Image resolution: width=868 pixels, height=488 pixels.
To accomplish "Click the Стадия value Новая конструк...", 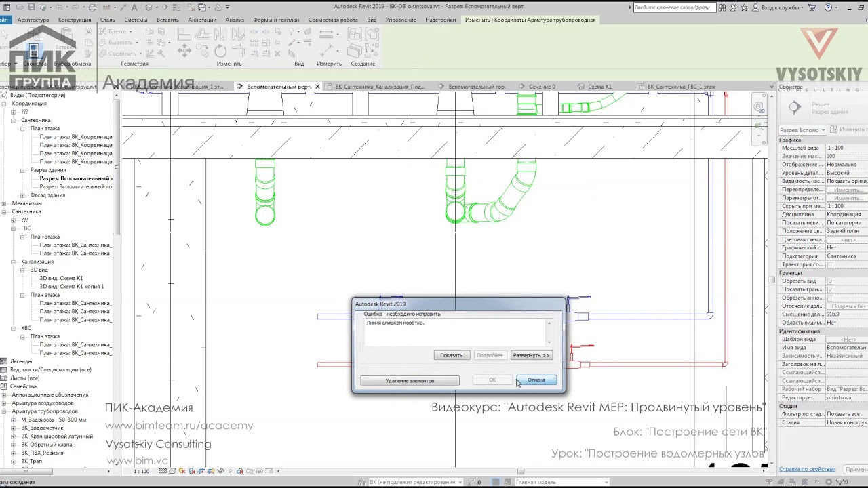I will coord(846,422).
